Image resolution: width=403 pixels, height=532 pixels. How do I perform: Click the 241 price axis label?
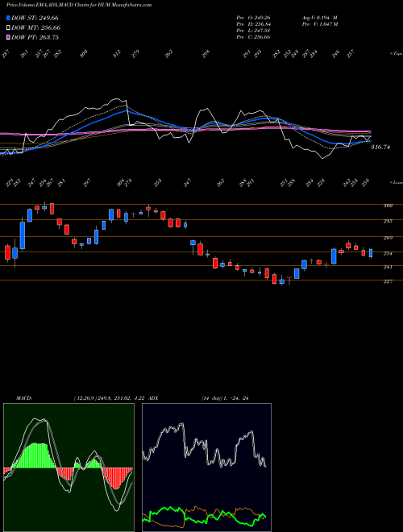point(388,267)
